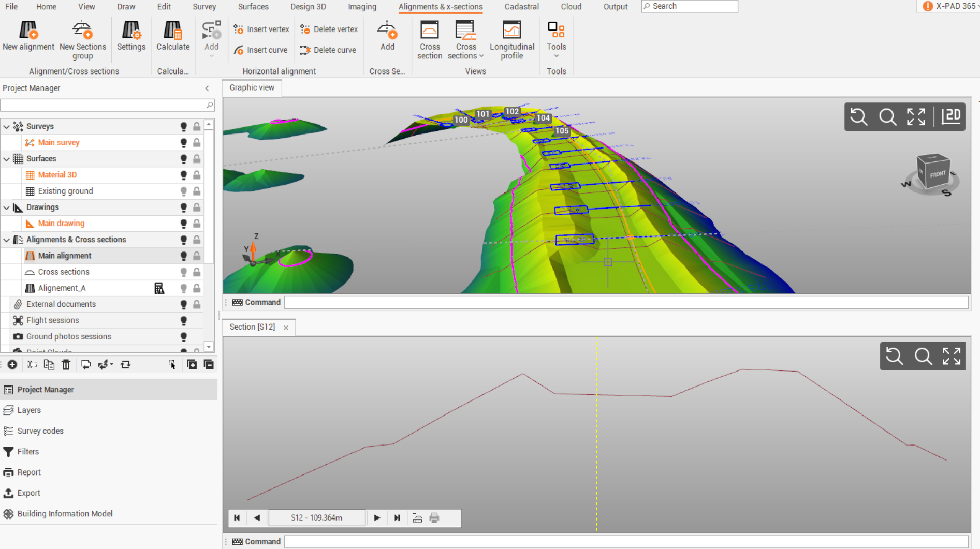Collapse the Surveys tree node

click(x=6, y=126)
